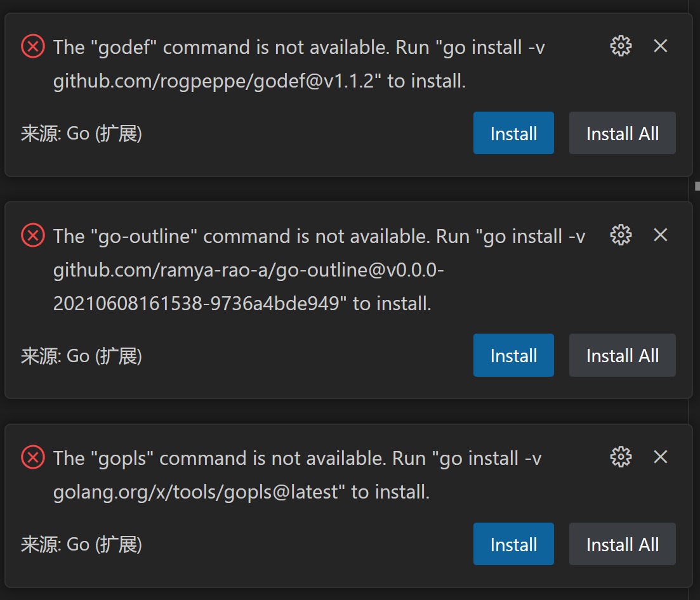This screenshot has width=700, height=600.
Task: Install the gopls tool
Action: [x=513, y=544]
